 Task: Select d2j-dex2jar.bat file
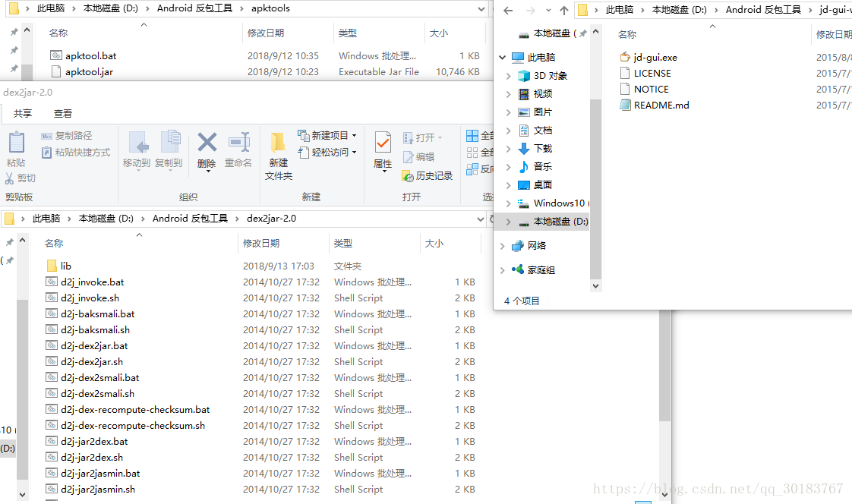(94, 346)
